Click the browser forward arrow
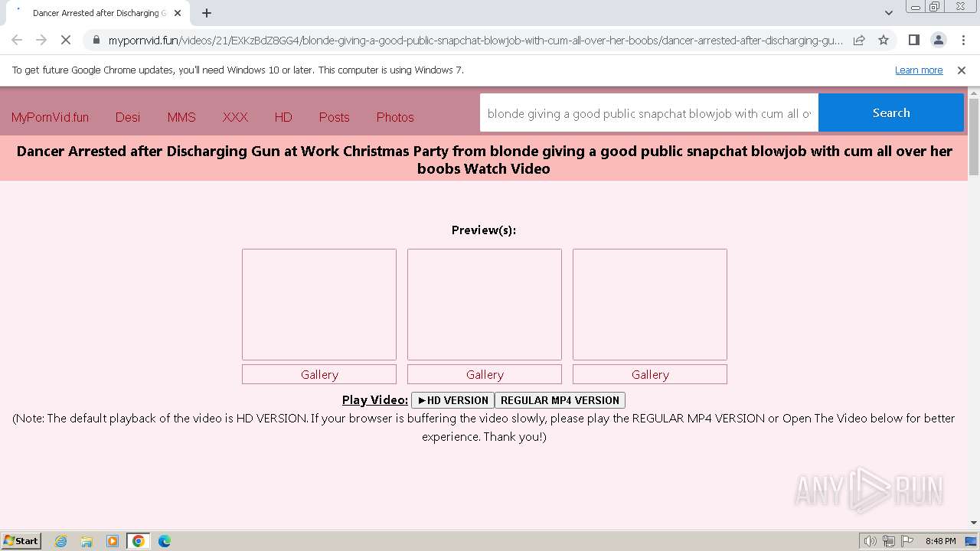 [x=41, y=40]
